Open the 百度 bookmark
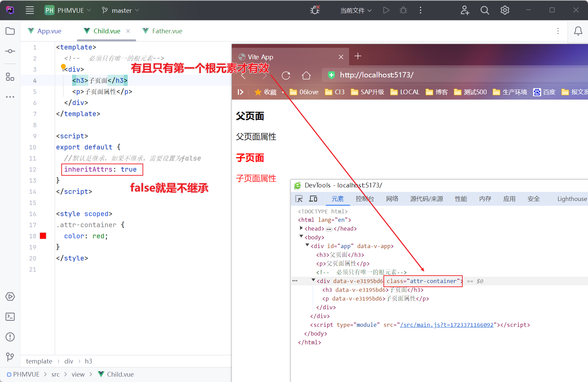The width and height of the screenshot is (588, 382). (x=544, y=92)
